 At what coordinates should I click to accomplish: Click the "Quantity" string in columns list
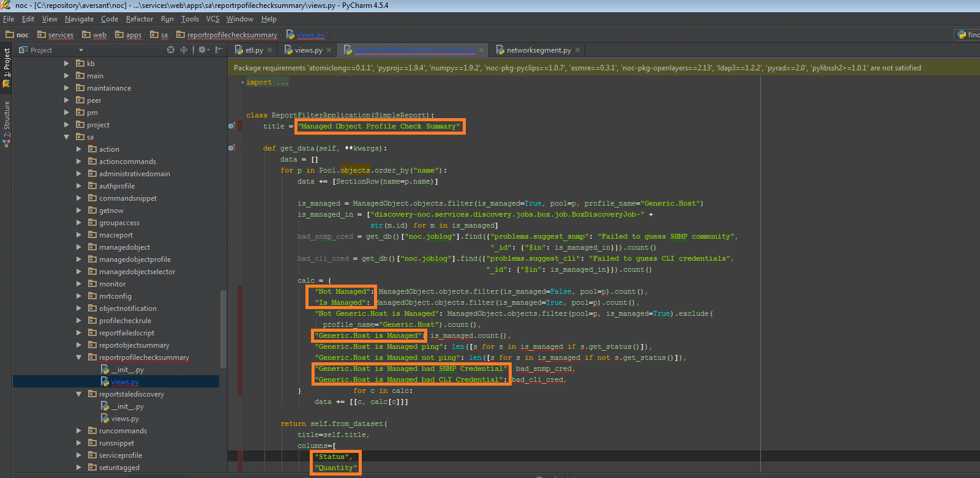tap(335, 468)
